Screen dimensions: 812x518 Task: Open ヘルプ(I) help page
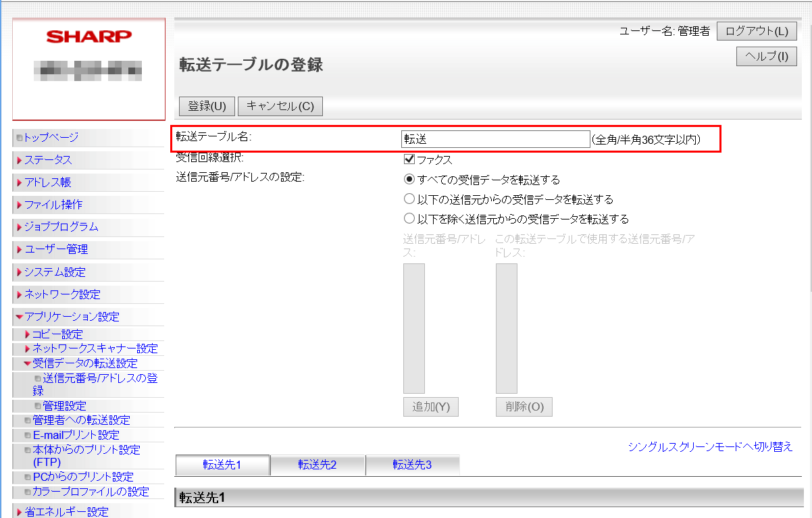(766, 56)
